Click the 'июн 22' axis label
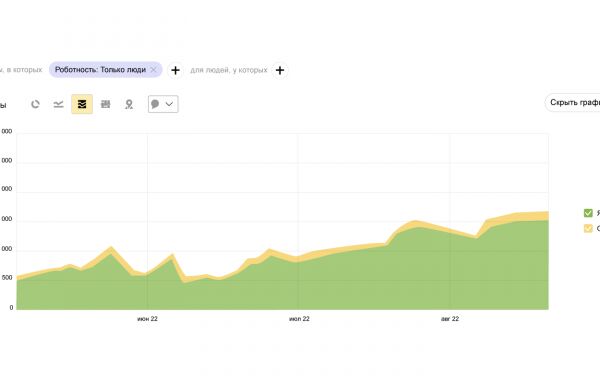 tap(147, 319)
